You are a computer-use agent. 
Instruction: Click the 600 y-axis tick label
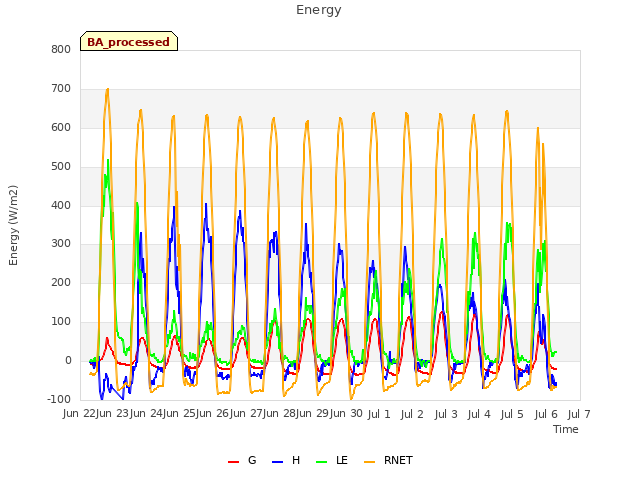(61, 127)
